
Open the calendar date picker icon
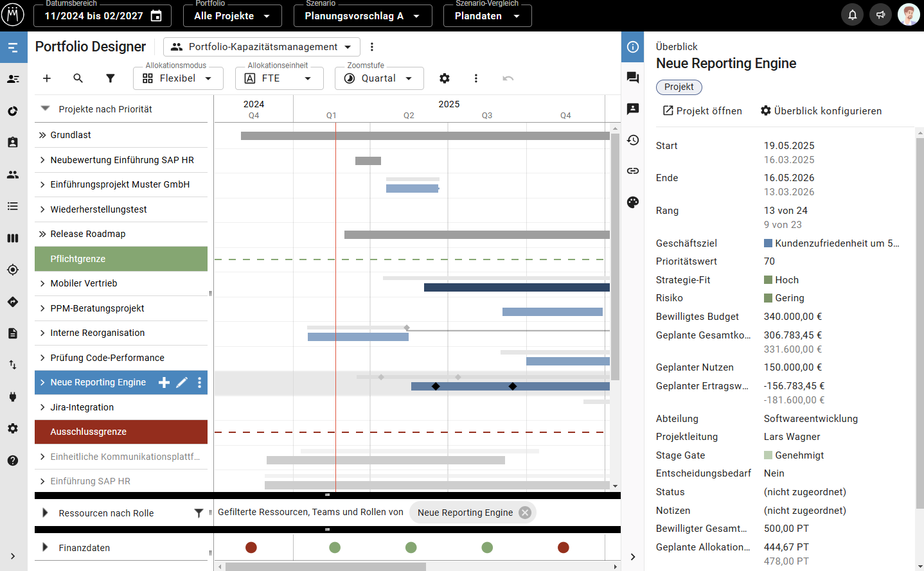156,16
